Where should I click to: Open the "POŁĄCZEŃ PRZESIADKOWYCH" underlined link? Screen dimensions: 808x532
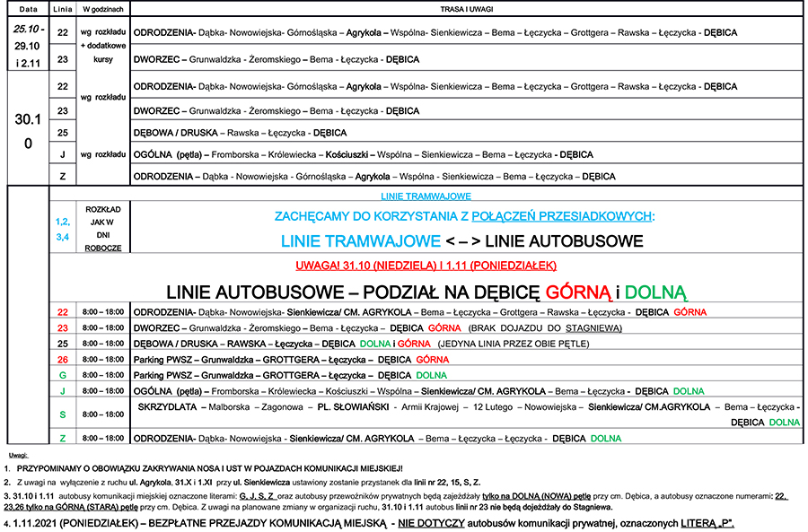(x=562, y=216)
